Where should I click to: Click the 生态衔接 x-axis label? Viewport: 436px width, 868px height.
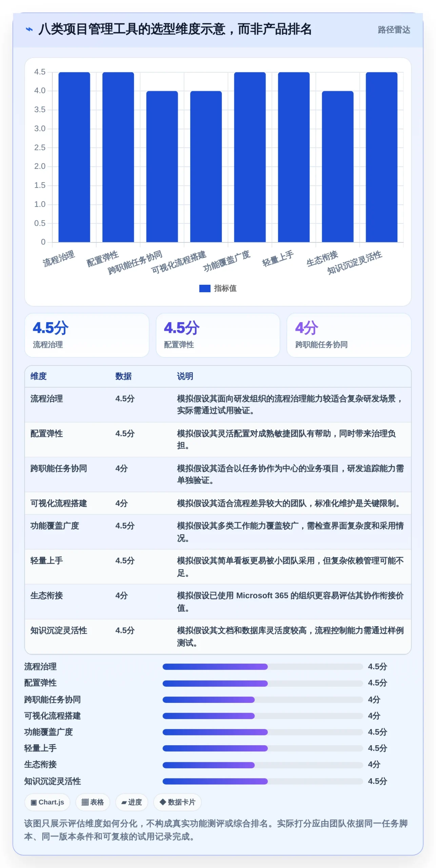[x=322, y=258]
